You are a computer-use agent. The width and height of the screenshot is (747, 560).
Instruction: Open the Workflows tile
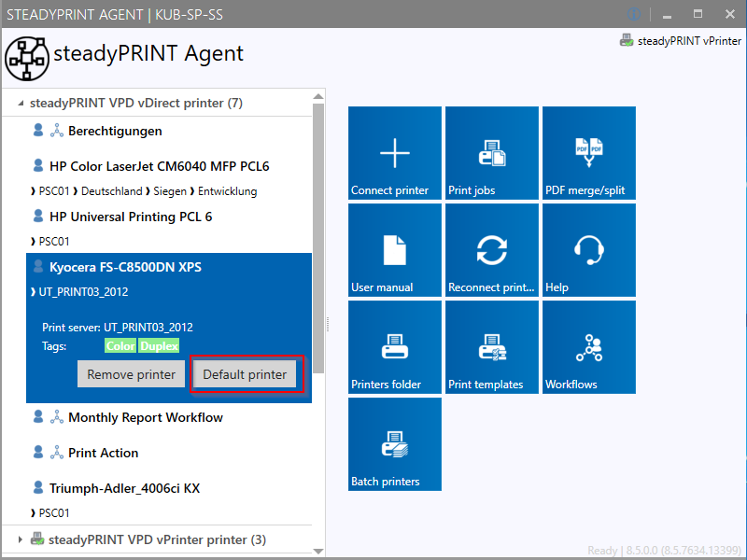[x=589, y=347]
